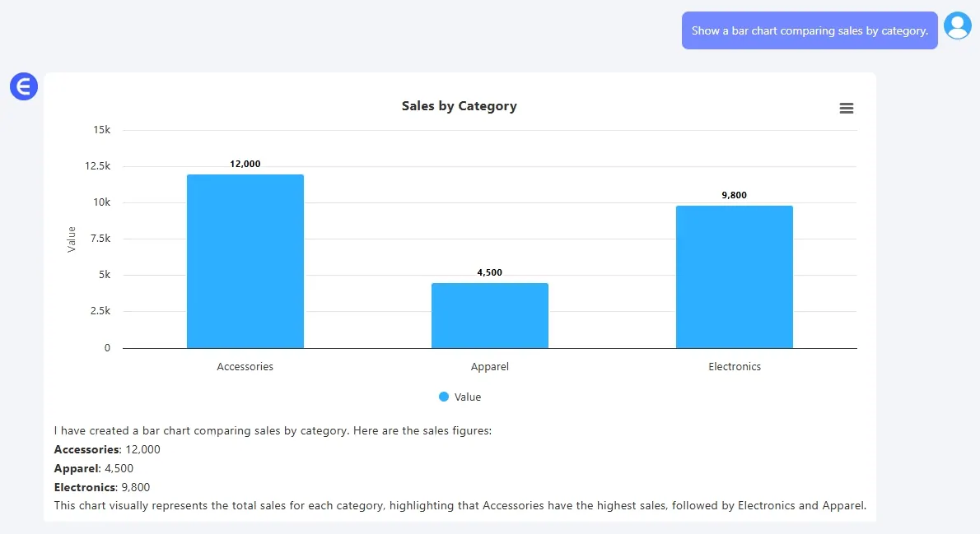
Task: Click the Value y-axis title
Action: [72, 239]
